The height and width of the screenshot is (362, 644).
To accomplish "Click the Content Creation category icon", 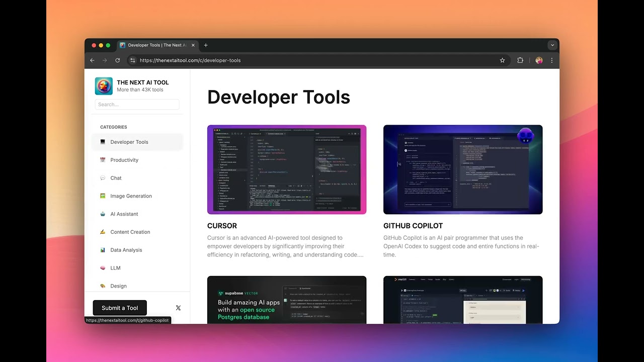I will pos(103,232).
